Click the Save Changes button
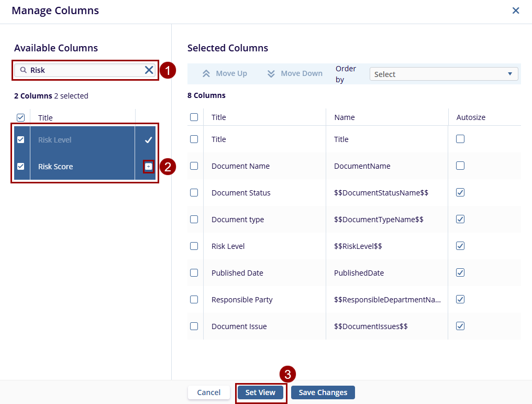Viewport: 532px width, 404px height. pyautogui.click(x=323, y=392)
